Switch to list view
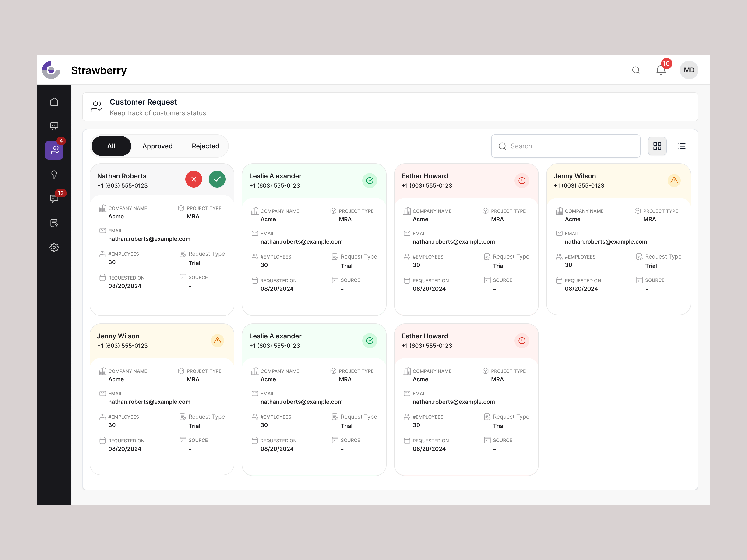This screenshot has height=560, width=747. (681, 146)
